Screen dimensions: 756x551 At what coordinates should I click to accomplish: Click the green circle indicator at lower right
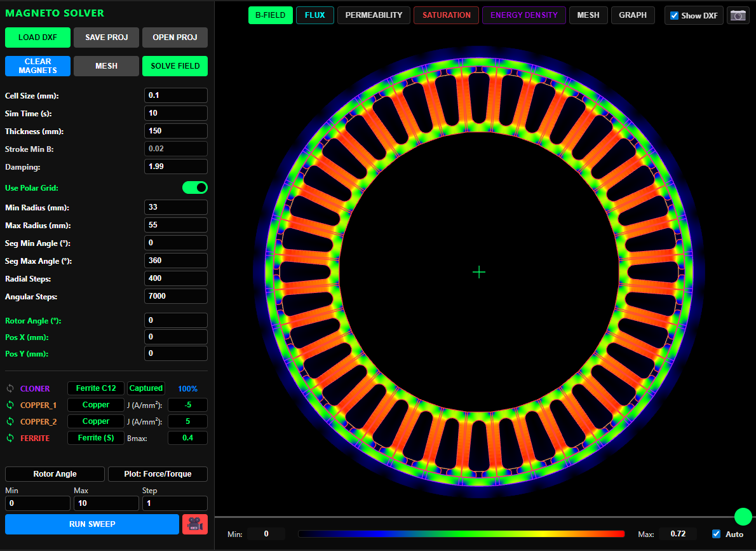[x=744, y=517]
